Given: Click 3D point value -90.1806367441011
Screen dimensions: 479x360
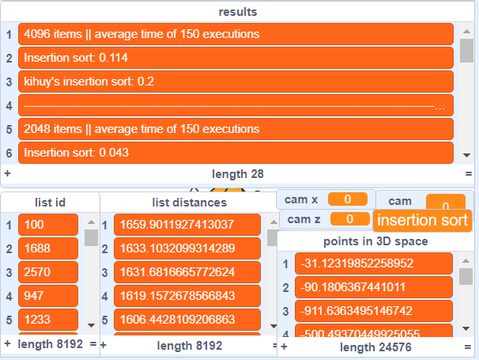Looking at the screenshot, I should pyautogui.click(x=374, y=287).
